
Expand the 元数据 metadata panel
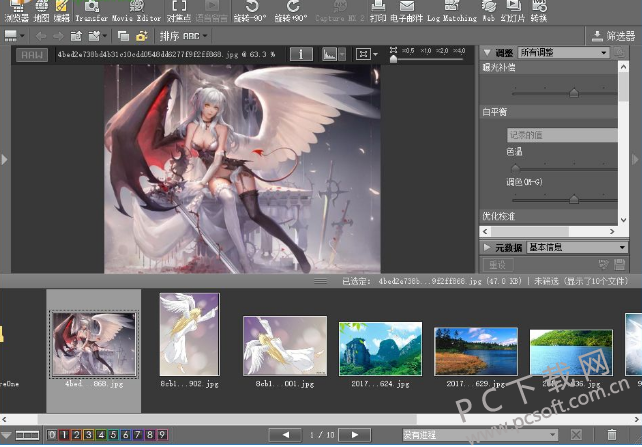(487, 247)
